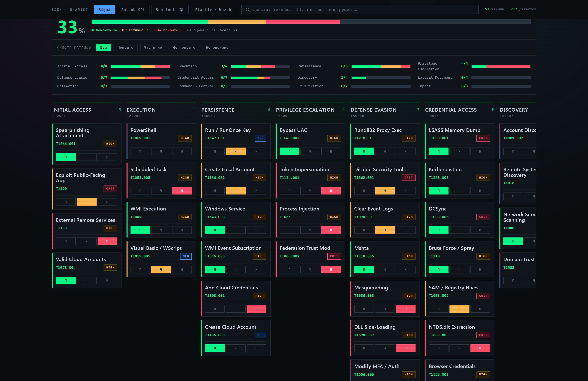Click the MED badge on Create Cloud Account
This screenshot has width=588, height=381.
(x=260, y=335)
